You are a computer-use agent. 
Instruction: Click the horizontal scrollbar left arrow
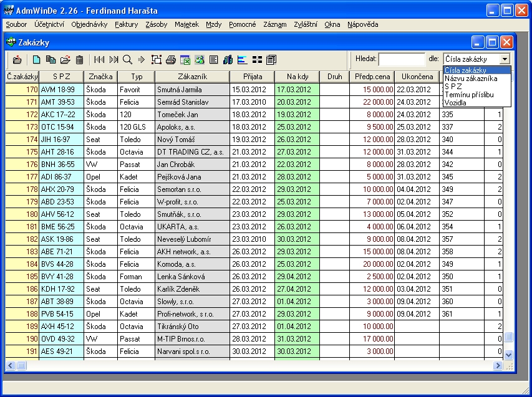pyautogui.click(x=11, y=365)
